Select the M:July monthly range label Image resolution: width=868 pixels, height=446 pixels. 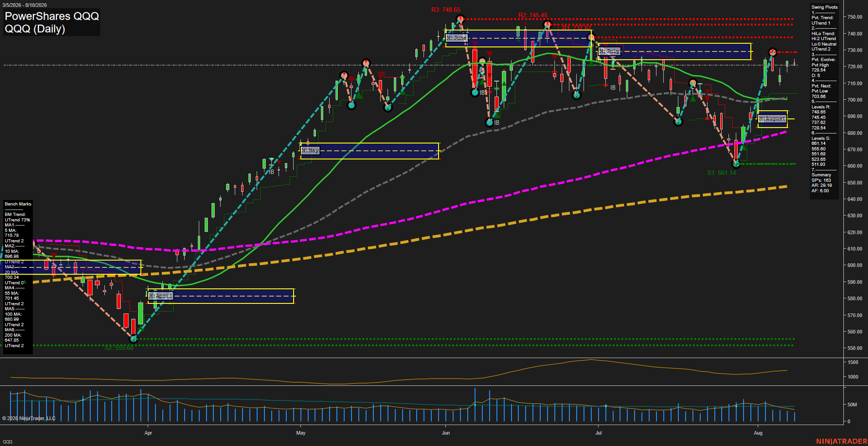[x=609, y=51]
